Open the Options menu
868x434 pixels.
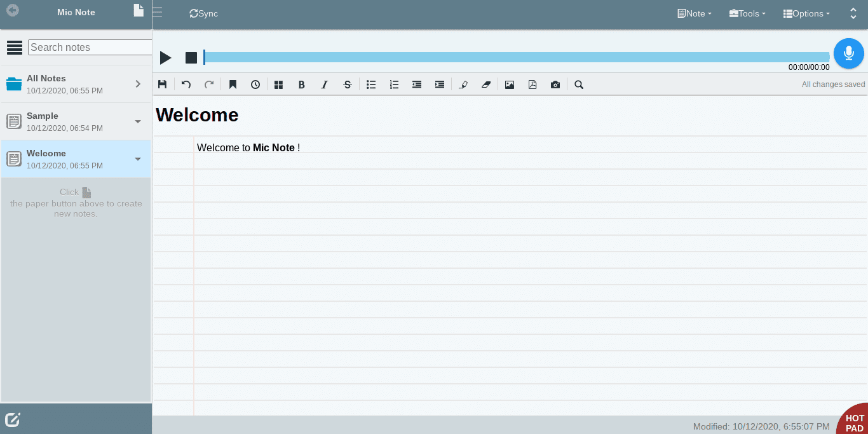806,13
